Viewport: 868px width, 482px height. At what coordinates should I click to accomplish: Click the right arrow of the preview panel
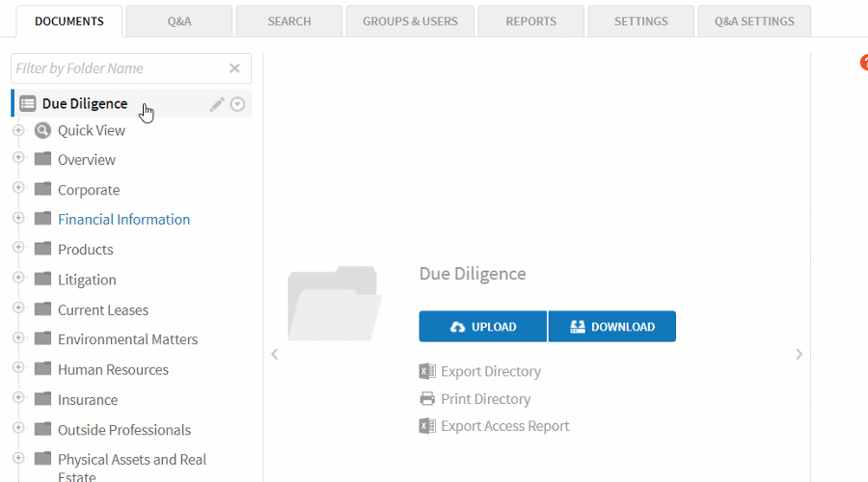coord(799,355)
